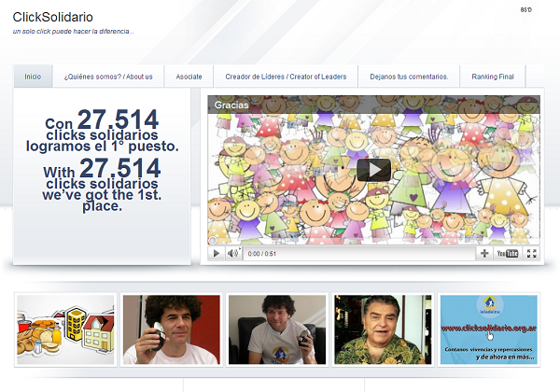560x392 pixels.
Task: Select the Asociate tab
Action: tap(189, 77)
